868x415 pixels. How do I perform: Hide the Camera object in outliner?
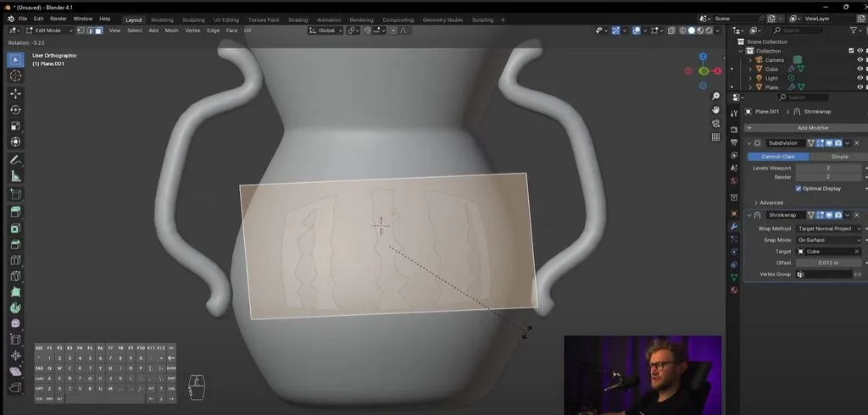coord(860,60)
